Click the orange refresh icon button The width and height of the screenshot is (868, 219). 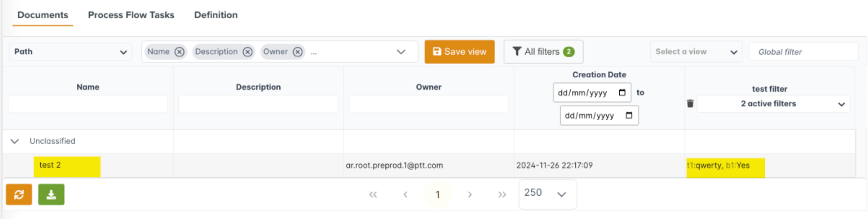click(19, 194)
